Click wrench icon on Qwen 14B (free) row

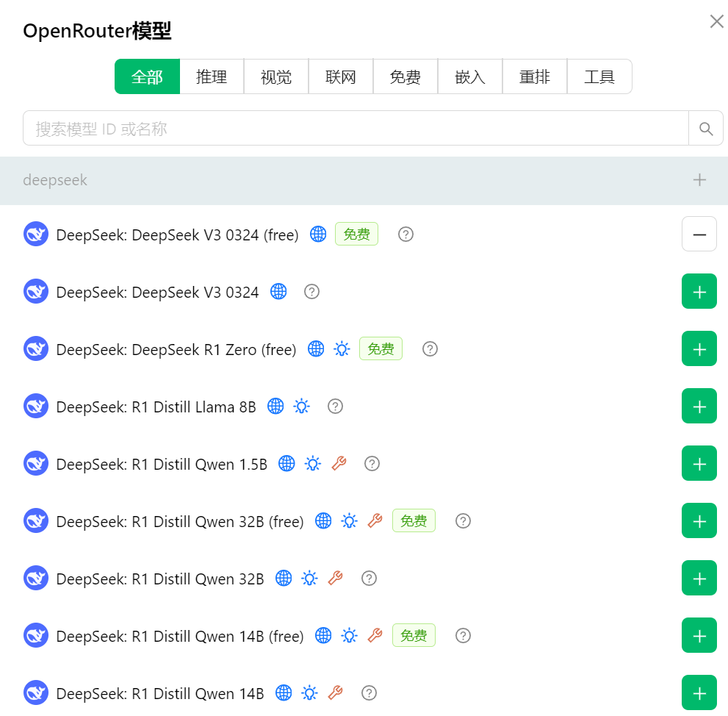tap(375, 636)
